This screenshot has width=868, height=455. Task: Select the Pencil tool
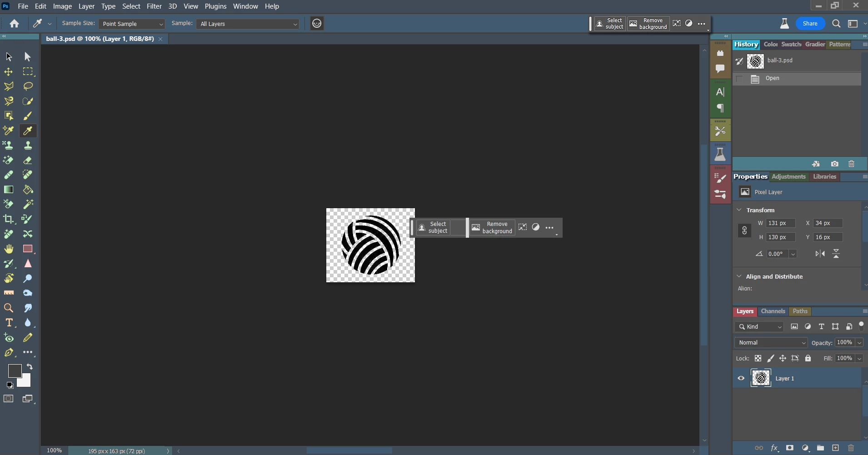tap(28, 337)
